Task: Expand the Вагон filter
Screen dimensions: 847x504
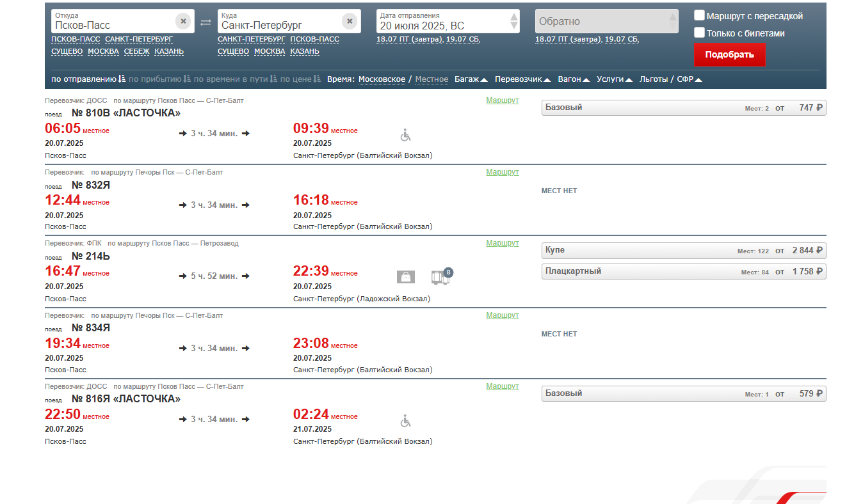Action: point(573,79)
